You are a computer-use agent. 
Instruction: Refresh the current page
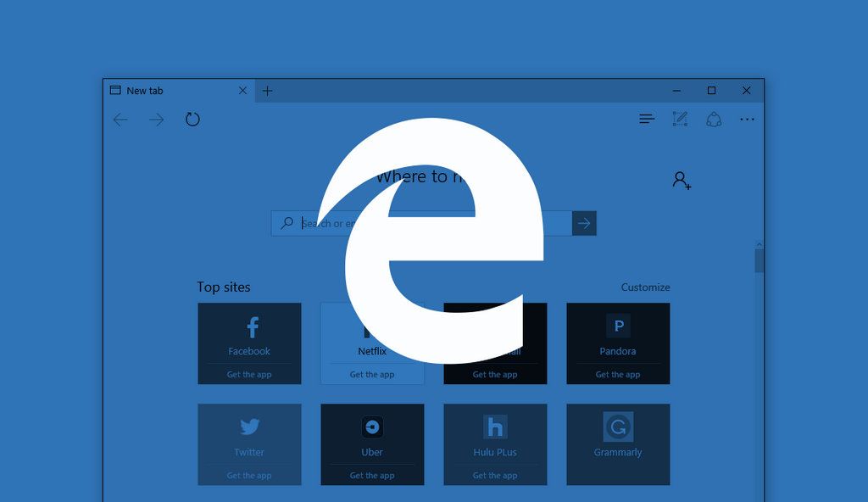tap(192, 119)
